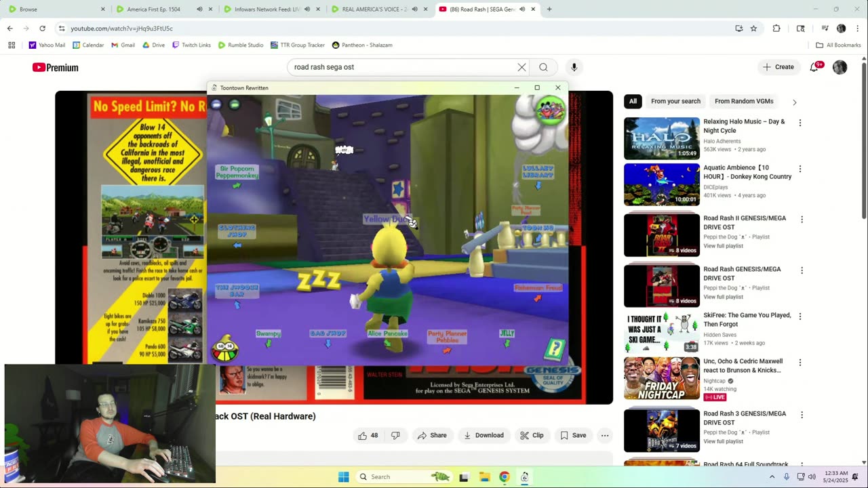Click the Party Planner Pebbles label
Viewport: 868px width, 488px height.
(447, 336)
